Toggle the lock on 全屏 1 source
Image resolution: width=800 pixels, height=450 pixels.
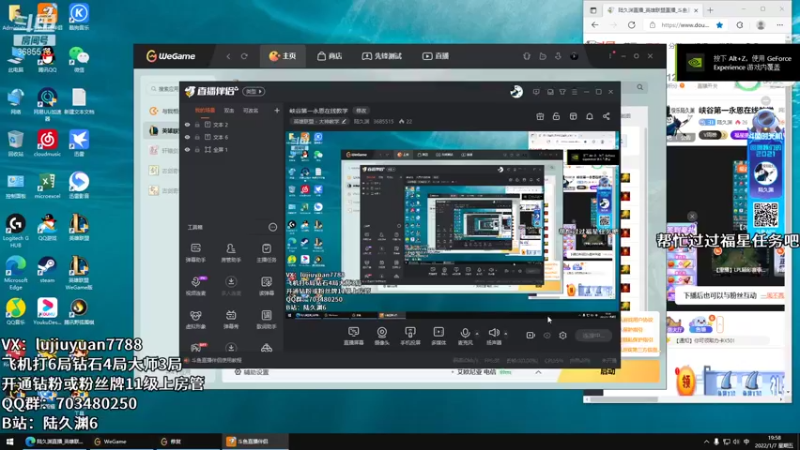click(197, 149)
